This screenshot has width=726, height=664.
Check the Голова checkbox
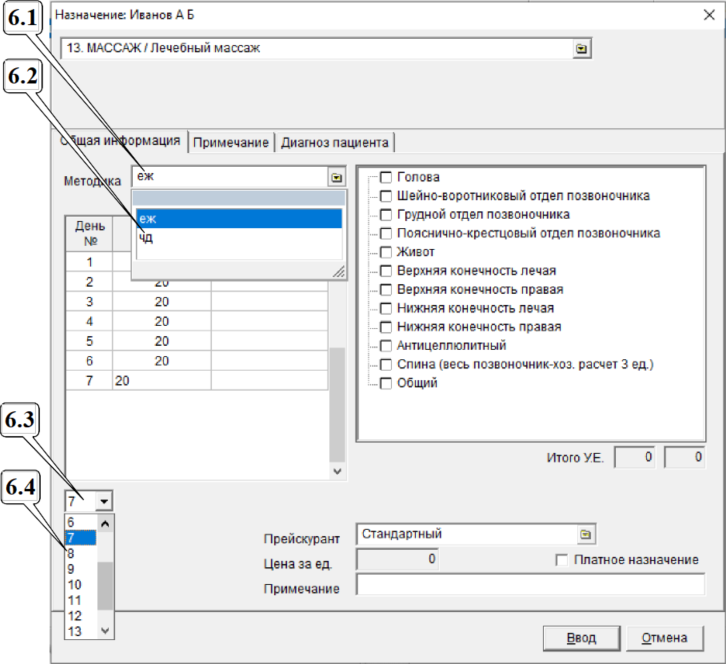[x=386, y=177]
